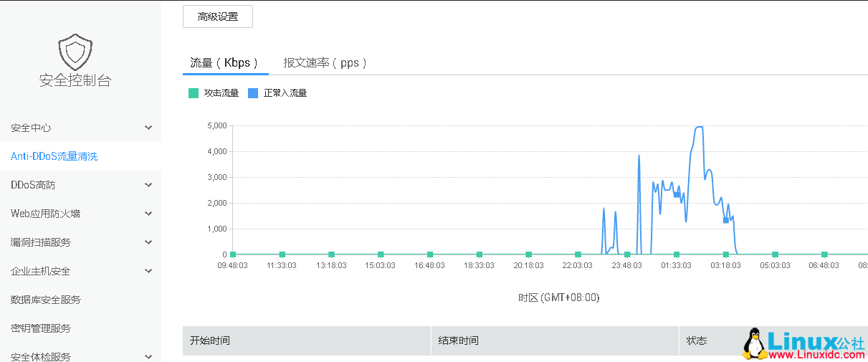Open 安全体检服务 sidebar item
This screenshot has width=868, height=362.
coord(80,353)
